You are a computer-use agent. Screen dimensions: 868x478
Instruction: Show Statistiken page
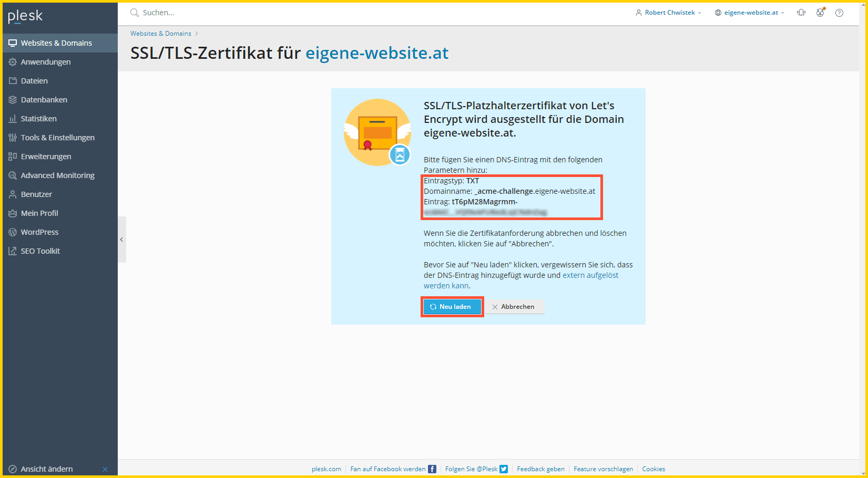pyautogui.click(x=60, y=119)
